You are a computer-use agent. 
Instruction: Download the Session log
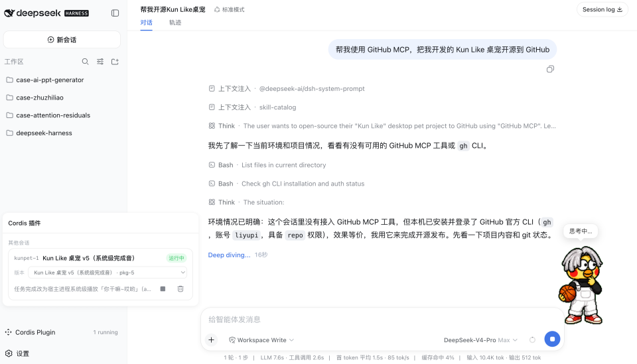[602, 9]
